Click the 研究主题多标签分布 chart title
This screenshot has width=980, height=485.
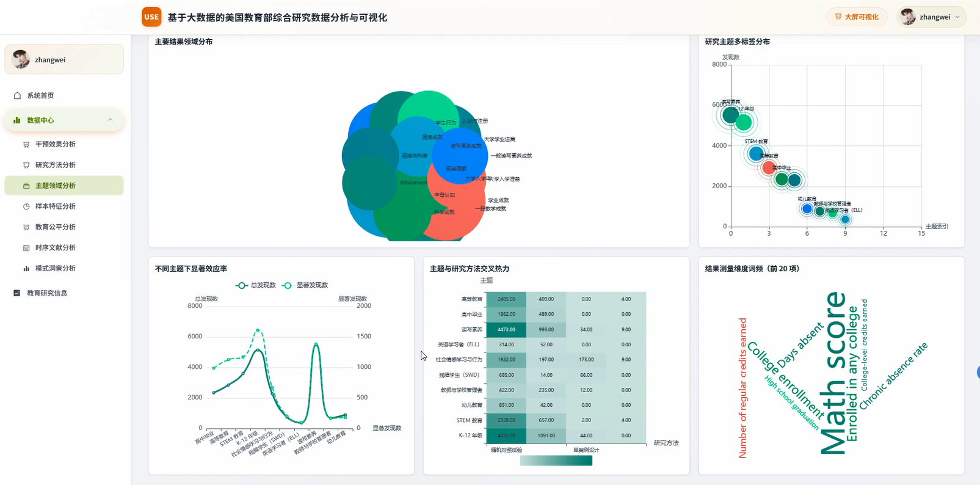pyautogui.click(x=738, y=42)
